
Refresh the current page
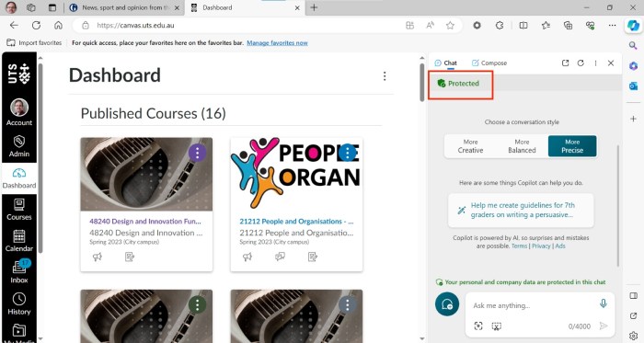coord(36,26)
